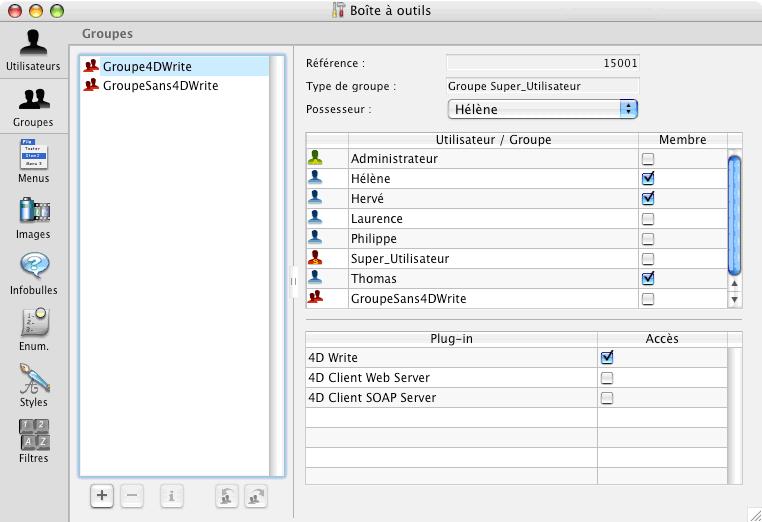Open the Menus editor icon
This screenshot has height=522, width=762.
pyautogui.click(x=34, y=156)
